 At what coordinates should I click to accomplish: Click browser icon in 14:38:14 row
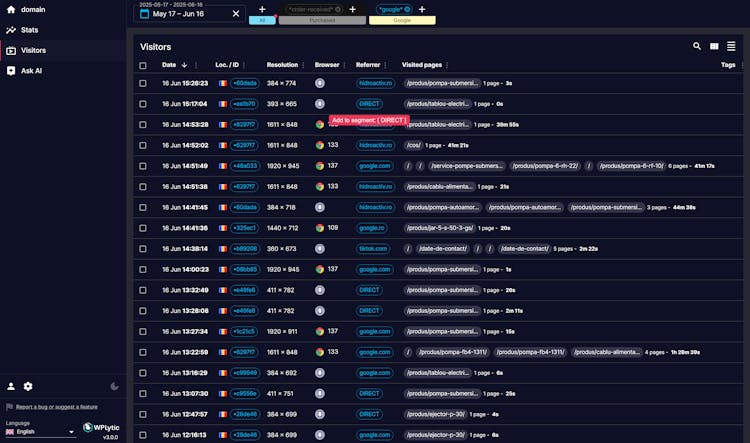[x=320, y=249]
